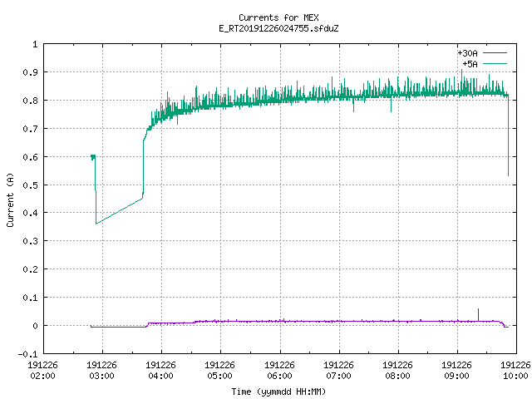
Task: Click the x-axis tick label 08:00
Action: [397, 376]
